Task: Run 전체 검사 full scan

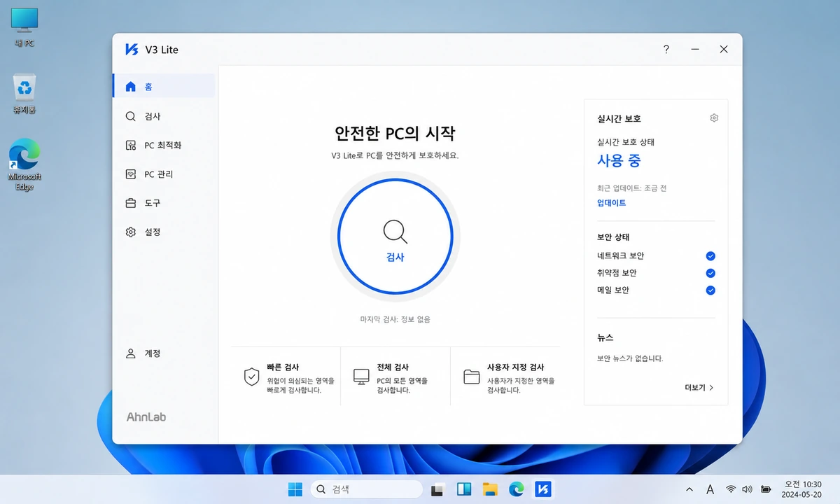Action: pos(395,378)
